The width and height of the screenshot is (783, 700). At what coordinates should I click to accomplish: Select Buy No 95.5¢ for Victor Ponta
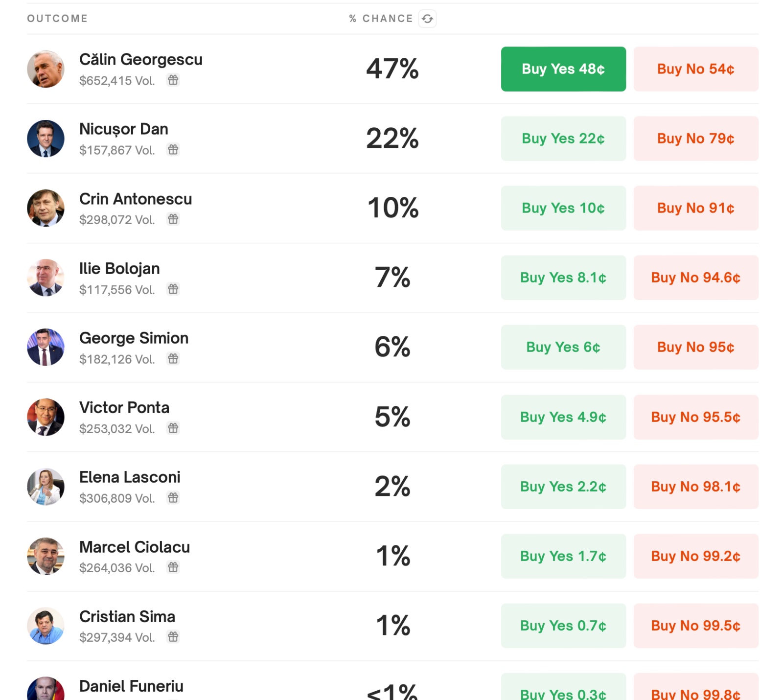click(x=695, y=417)
